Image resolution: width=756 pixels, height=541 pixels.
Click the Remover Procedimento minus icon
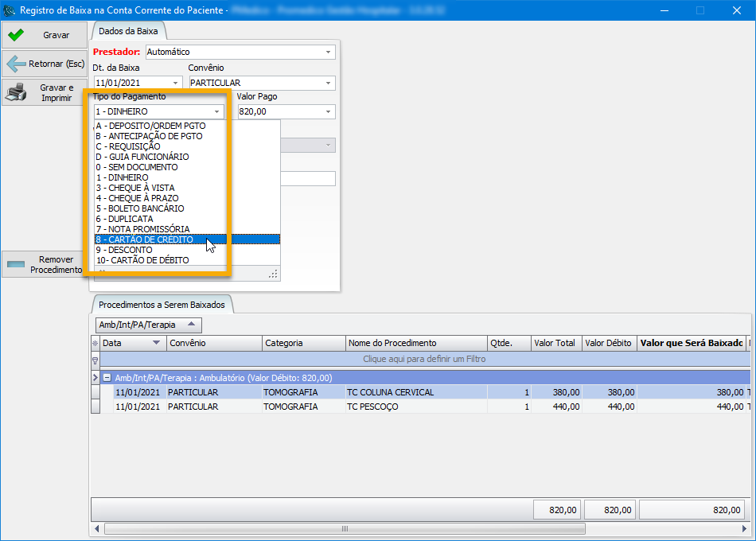point(16,264)
